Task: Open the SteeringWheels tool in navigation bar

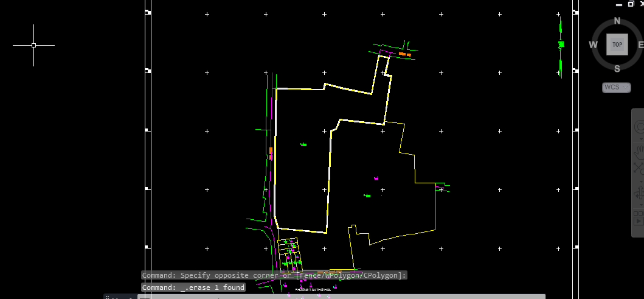Action: tap(639, 127)
